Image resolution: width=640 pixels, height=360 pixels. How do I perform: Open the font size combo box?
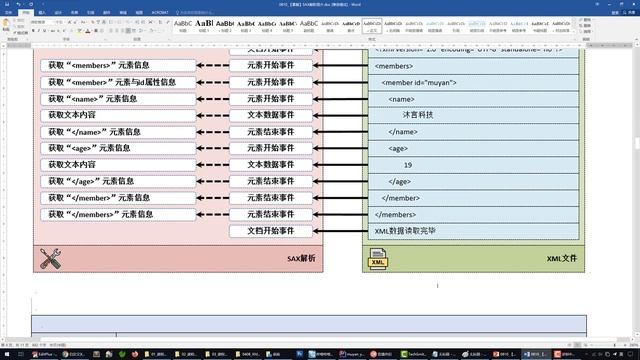tap(59, 22)
